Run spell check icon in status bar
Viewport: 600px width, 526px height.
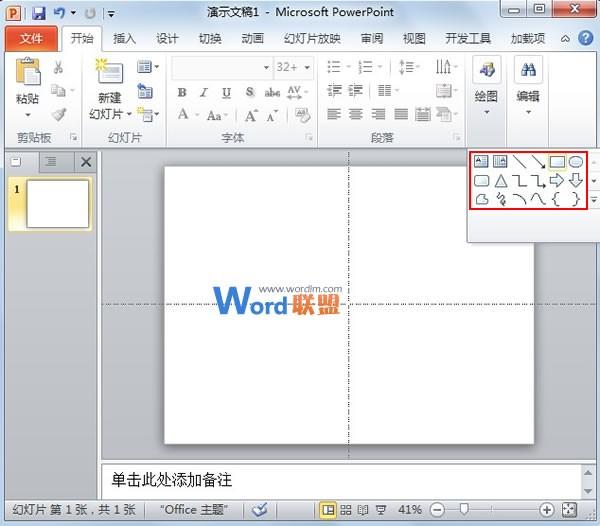point(260,510)
